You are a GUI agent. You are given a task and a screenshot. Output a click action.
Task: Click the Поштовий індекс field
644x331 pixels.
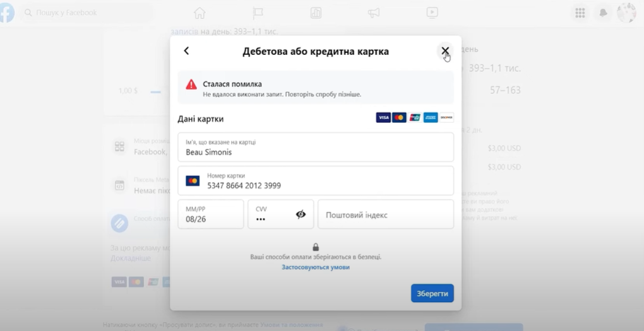click(386, 214)
